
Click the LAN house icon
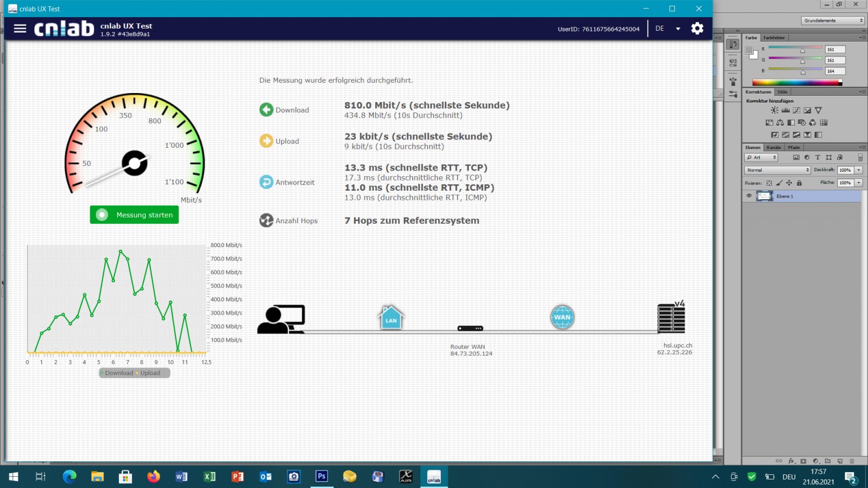click(391, 318)
